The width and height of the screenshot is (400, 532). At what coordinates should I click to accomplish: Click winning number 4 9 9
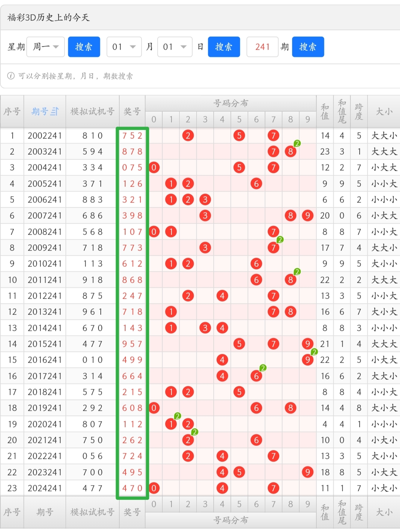click(x=132, y=360)
